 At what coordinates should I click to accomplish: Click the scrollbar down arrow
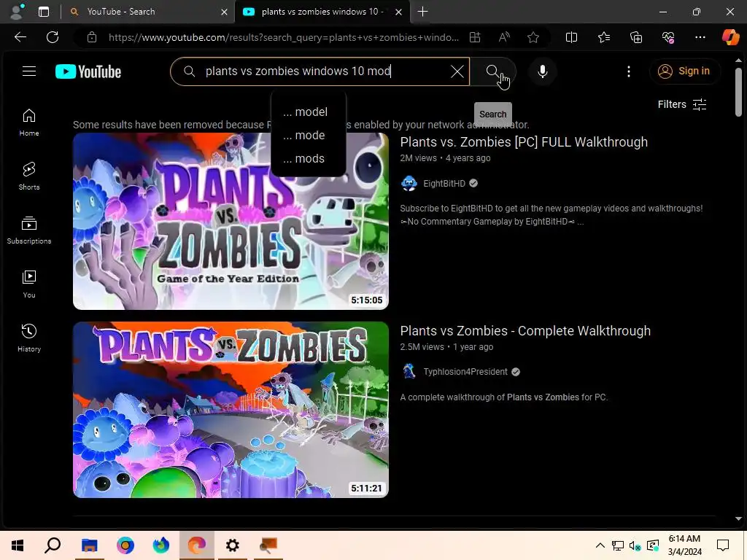[x=738, y=519]
